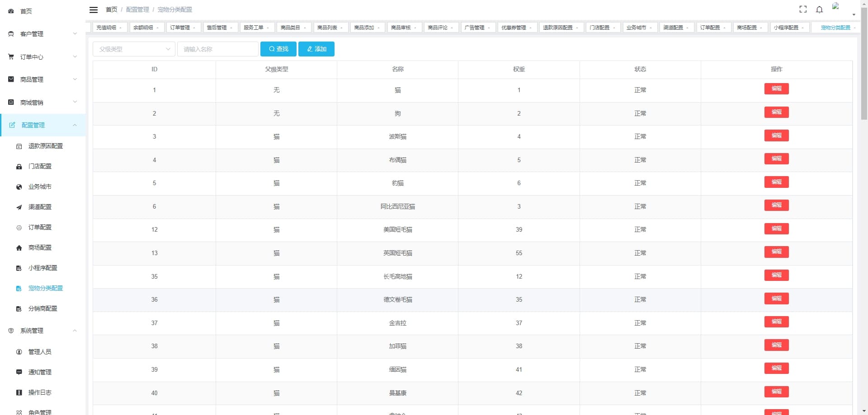The width and height of the screenshot is (868, 415).
Task: Expand the 客户管理 menu chevron
Action: pos(75,33)
